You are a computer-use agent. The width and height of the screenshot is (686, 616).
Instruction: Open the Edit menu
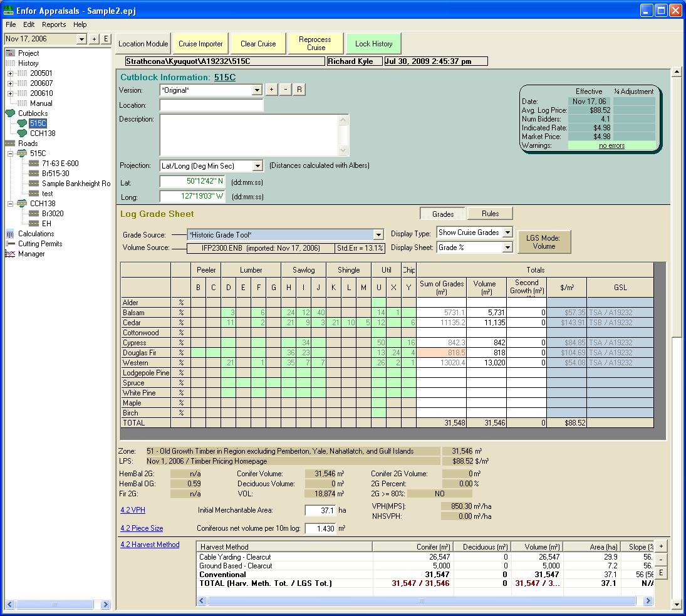click(29, 24)
